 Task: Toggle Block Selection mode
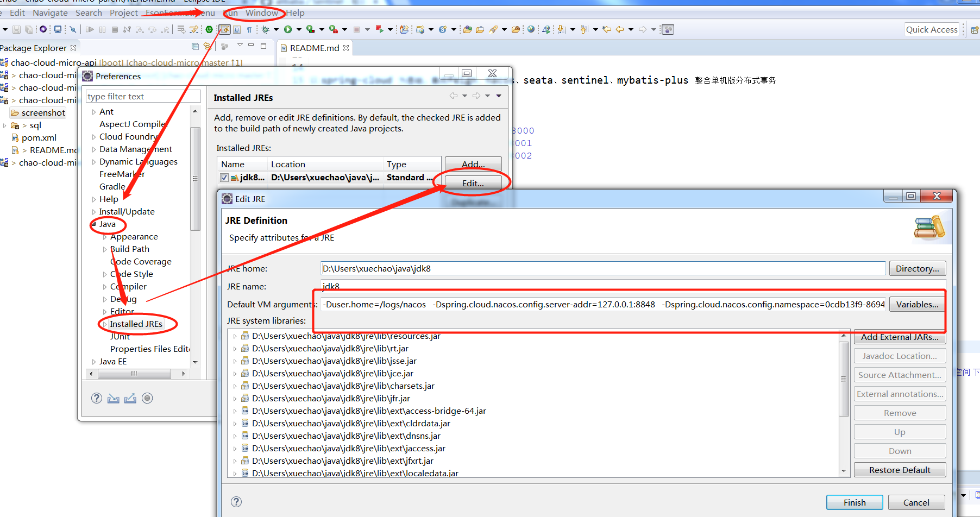[x=237, y=29]
